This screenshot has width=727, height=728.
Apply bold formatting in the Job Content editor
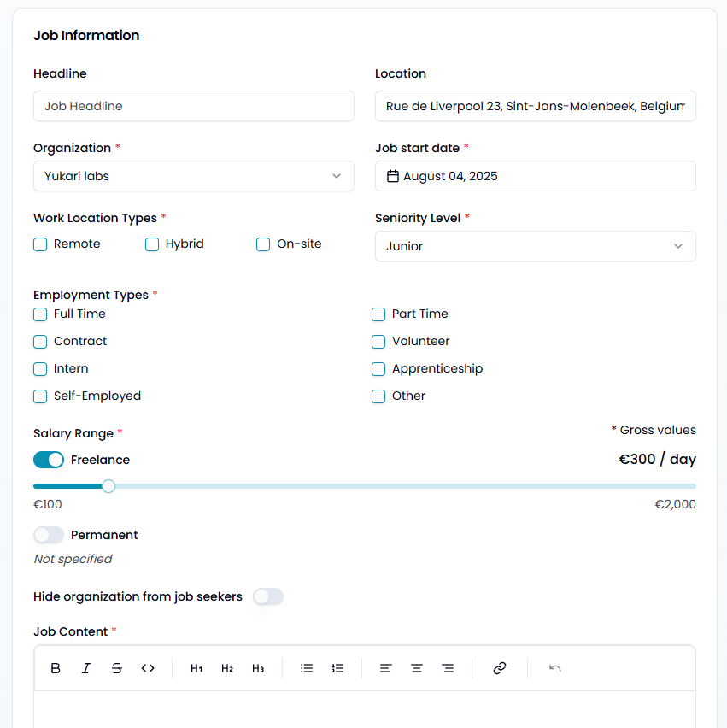pos(56,668)
